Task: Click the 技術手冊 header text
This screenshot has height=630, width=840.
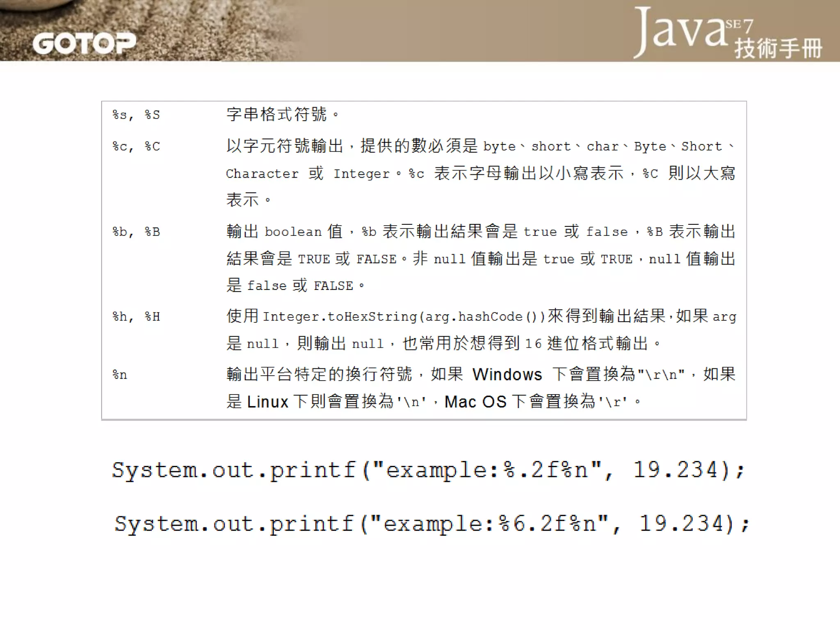Action: click(x=778, y=48)
